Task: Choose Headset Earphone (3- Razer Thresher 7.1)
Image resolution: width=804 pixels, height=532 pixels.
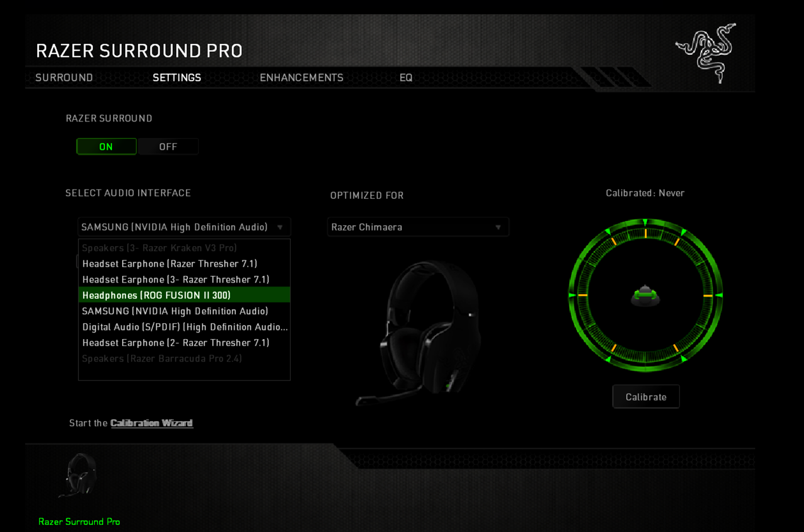Action: [184, 279]
